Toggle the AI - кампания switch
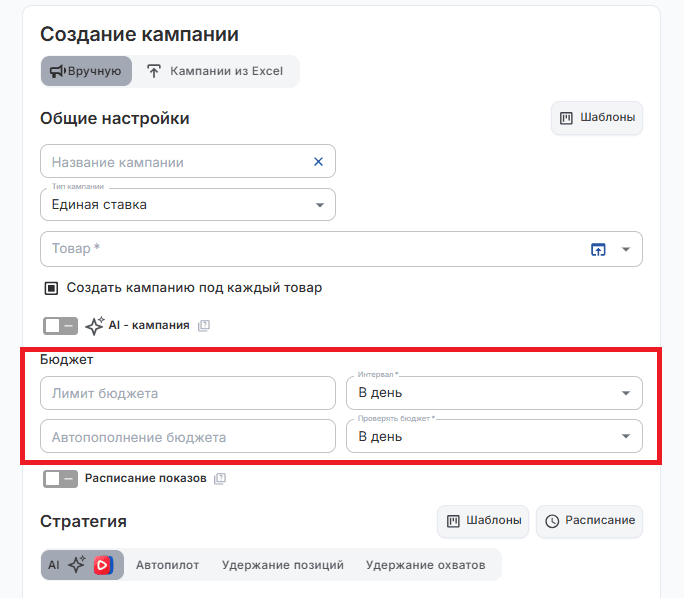The width and height of the screenshot is (684, 598). 60,325
